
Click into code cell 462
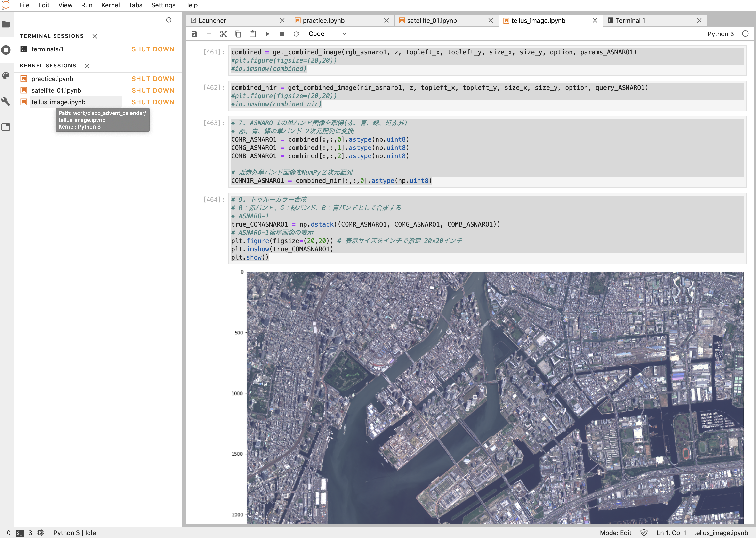pyautogui.click(x=487, y=96)
